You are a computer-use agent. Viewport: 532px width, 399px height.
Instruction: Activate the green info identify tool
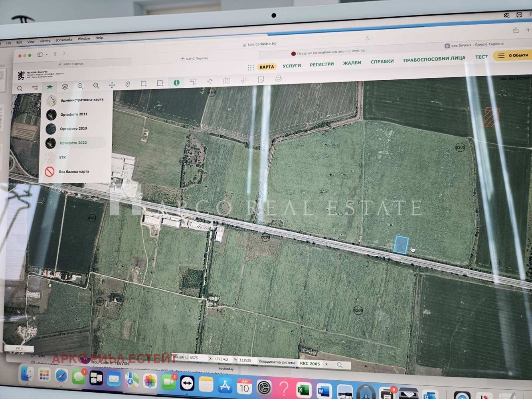pos(176,83)
